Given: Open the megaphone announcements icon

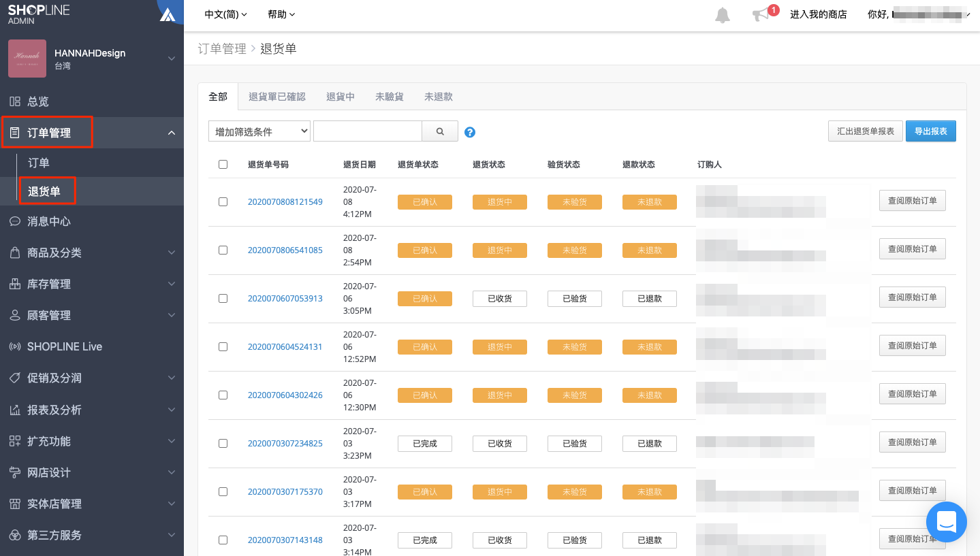Looking at the screenshot, I should tap(761, 14).
